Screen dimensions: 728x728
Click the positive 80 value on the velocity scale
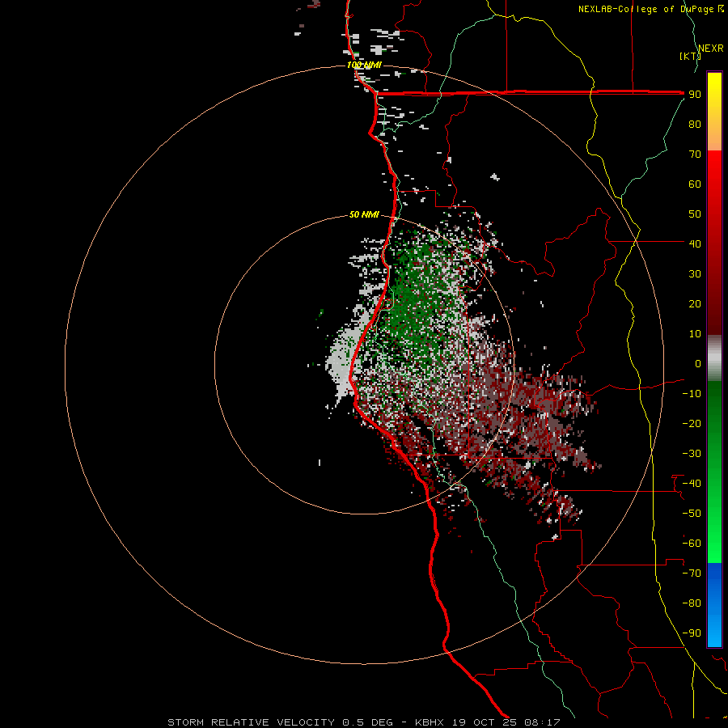click(695, 125)
